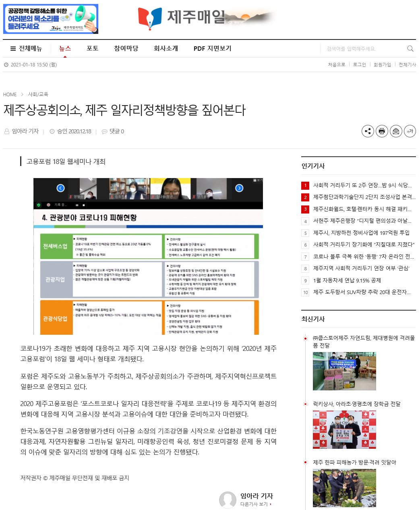Click the 최신기사 section heading
The image size is (420, 510).
pos(313,319)
